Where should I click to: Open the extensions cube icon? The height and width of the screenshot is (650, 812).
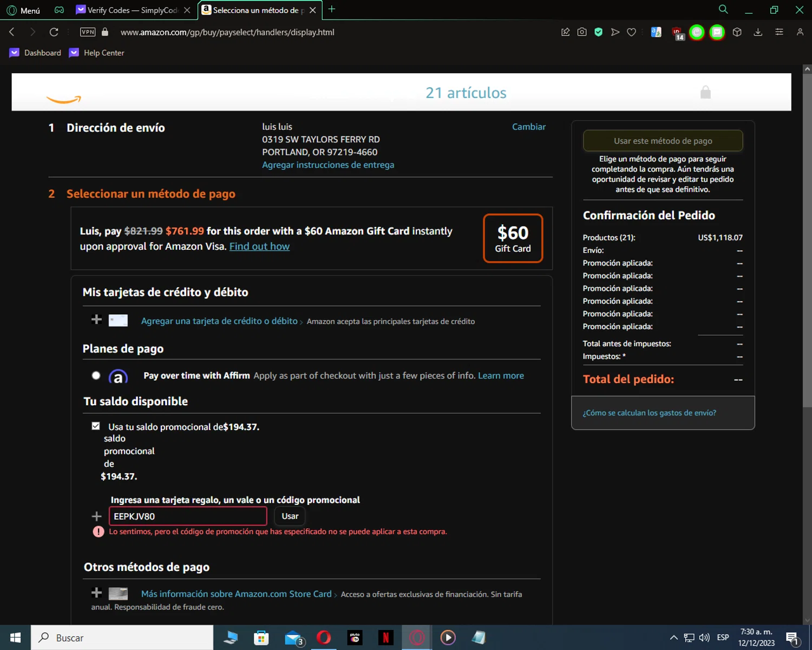737,32
